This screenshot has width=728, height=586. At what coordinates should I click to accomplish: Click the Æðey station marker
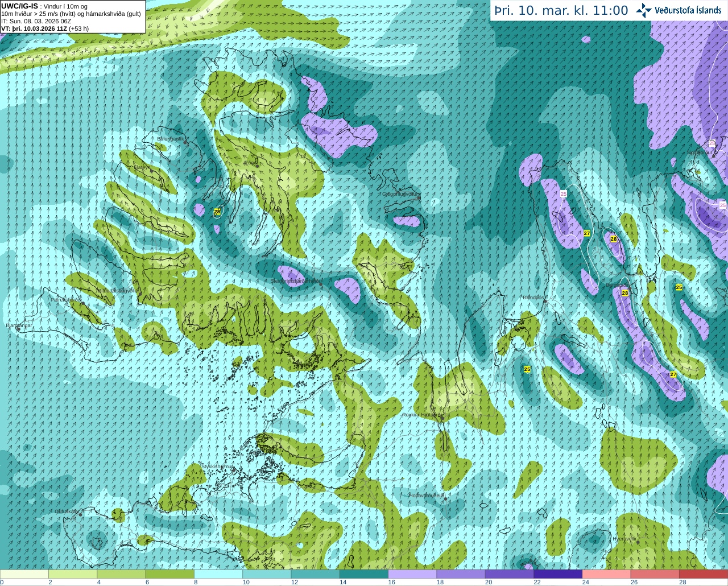(x=256, y=166)
